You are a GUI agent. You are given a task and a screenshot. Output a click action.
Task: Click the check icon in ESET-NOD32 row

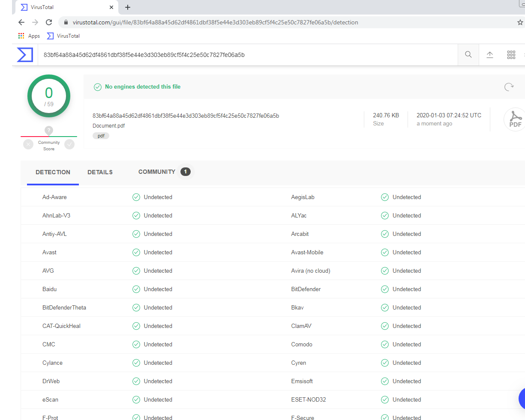[x=385, y=399]
